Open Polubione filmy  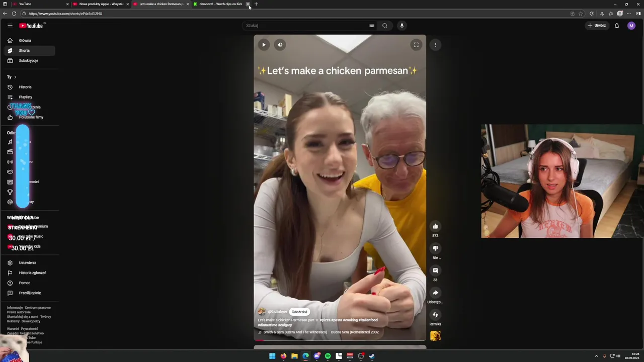point(31,117)
